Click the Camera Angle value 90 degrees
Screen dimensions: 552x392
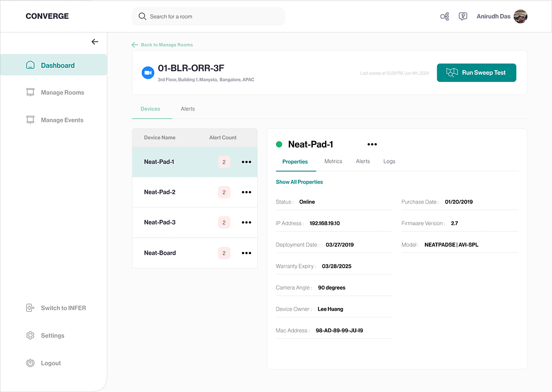point(332,288)
